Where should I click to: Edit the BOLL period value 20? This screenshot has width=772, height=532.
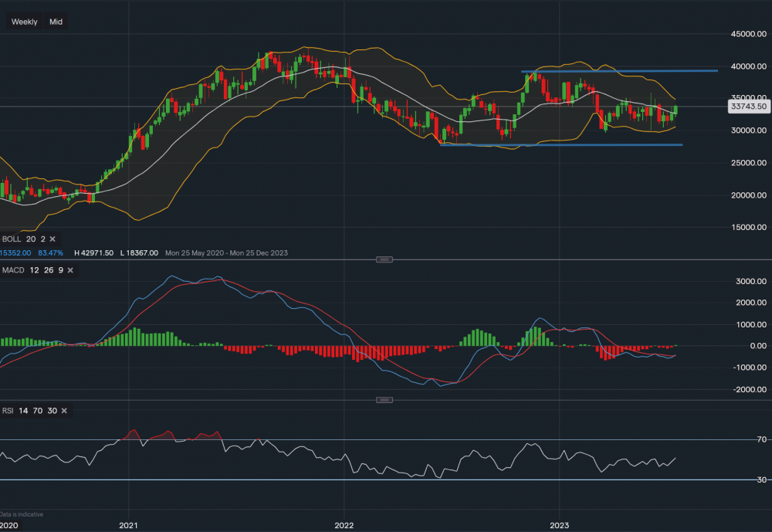click(30, 239)
